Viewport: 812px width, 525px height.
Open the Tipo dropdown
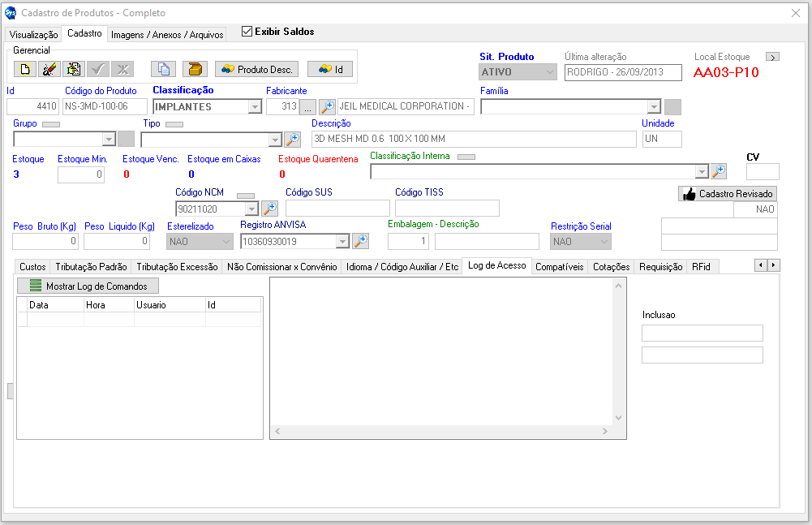point(274,140)
